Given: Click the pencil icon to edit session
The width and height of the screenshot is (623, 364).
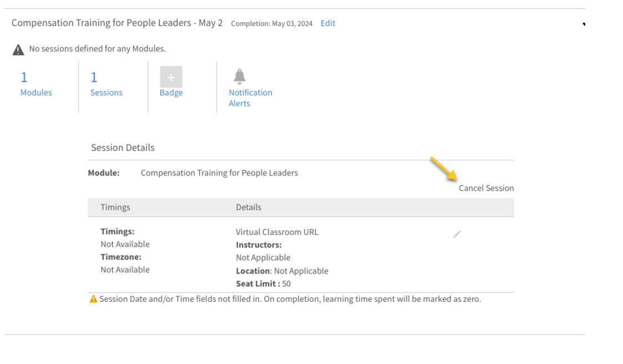Looking at the screenshot, I should pyautogui.click(x=457, y=234).
